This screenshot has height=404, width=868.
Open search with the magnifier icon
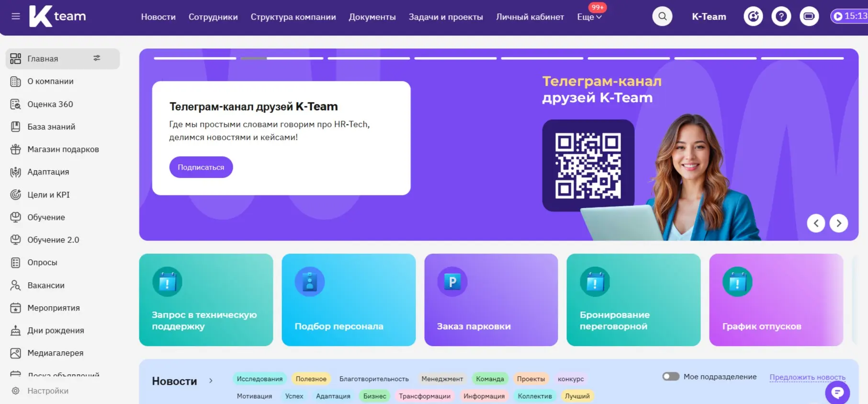click(x=662, y=16)
